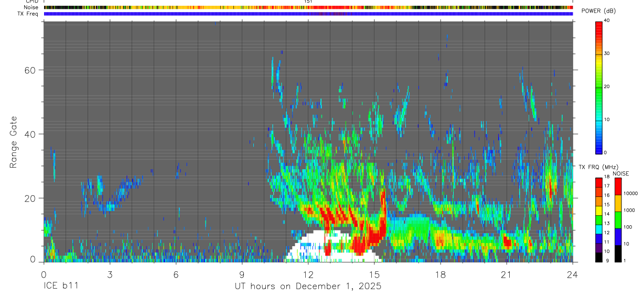This screenshot has height=297, width=644.
Task: Click the 13 tick on TX FRQ scale
Action: tap(607, 224)
